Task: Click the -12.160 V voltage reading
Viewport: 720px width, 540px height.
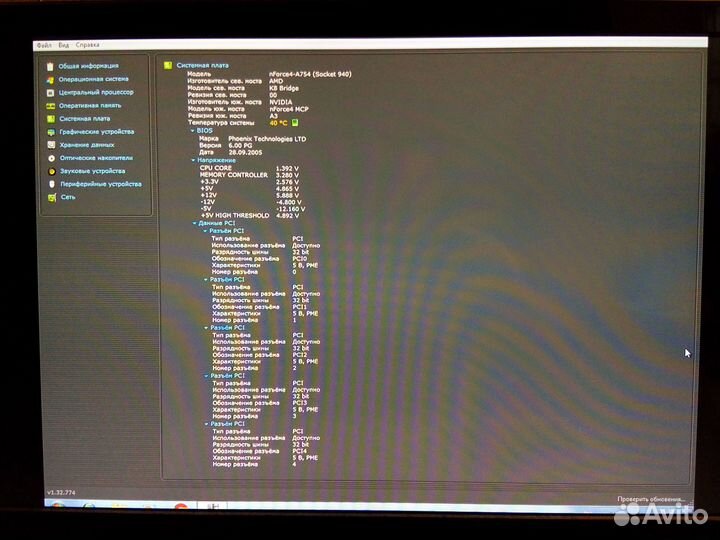Action: (291, 208)
